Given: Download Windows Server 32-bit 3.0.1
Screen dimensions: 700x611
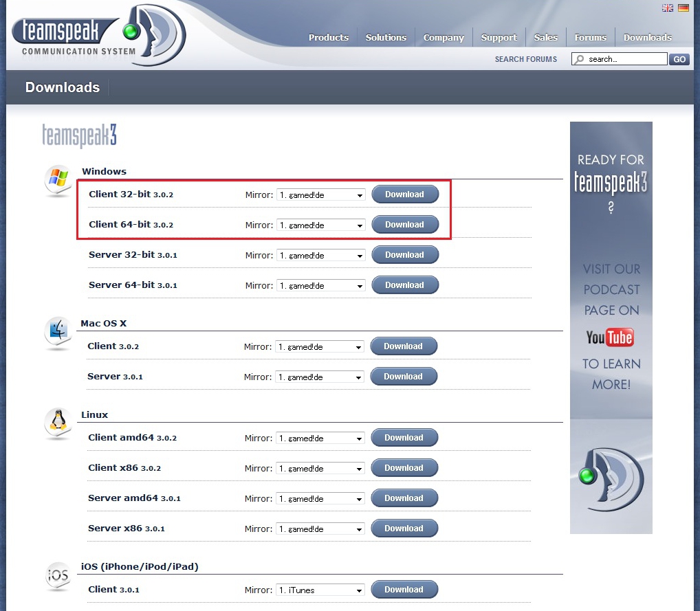Looking at the screenshot, I should 405,255.
